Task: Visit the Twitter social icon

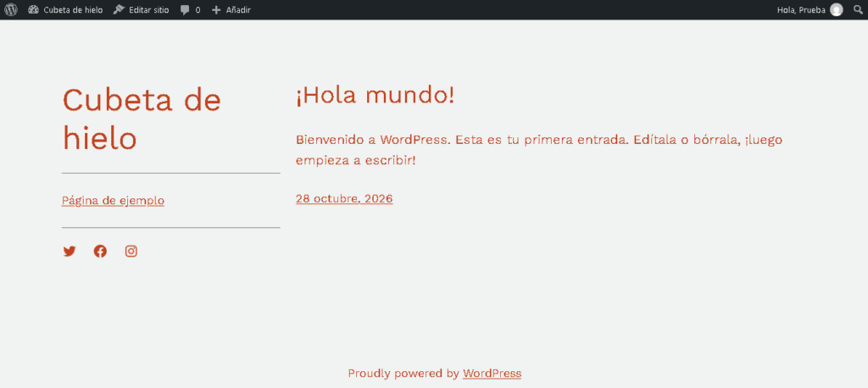Action: coord(70,252)
